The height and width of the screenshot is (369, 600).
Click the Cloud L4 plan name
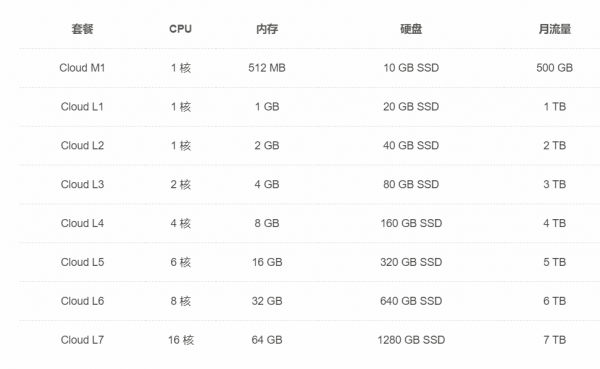82,223
